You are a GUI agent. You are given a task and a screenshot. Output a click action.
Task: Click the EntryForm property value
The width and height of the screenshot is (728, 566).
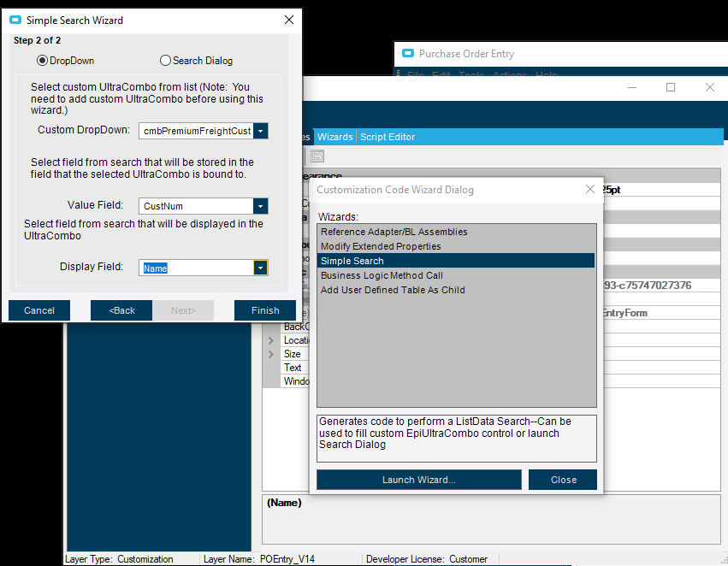click(624, 313)
